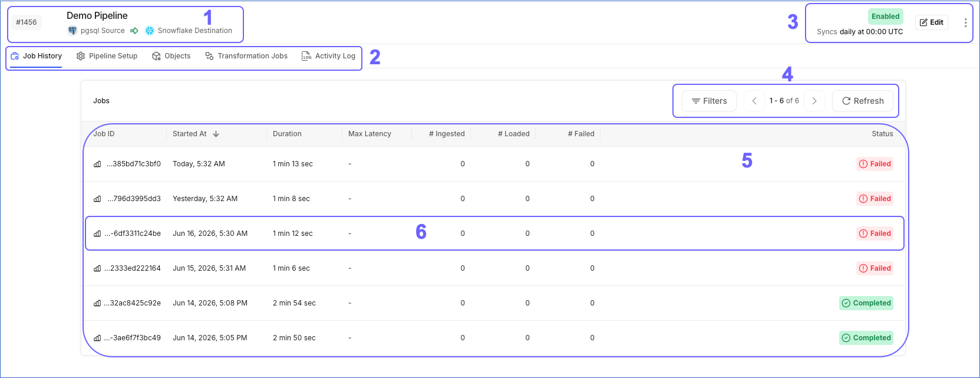Screen dimensions: 980x378
Task: Open job ...-3ae6f7f3bc49
Action: (132, 338)
